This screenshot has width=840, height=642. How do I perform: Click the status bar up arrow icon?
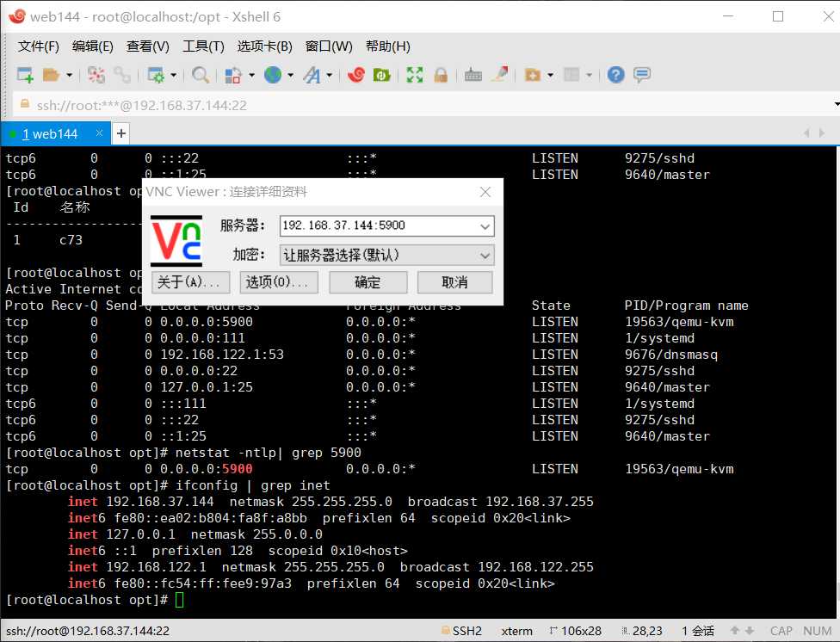click(735, 631)
